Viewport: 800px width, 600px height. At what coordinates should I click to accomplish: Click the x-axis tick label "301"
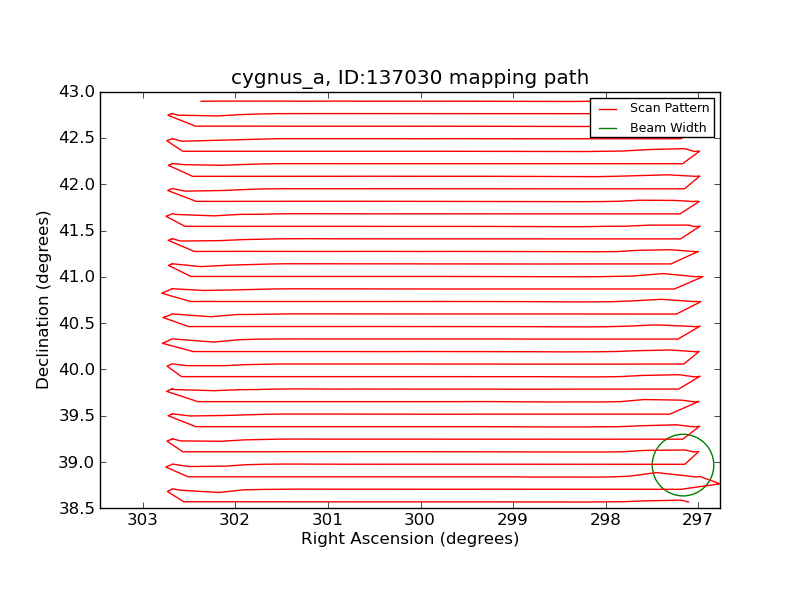[328, 519]
